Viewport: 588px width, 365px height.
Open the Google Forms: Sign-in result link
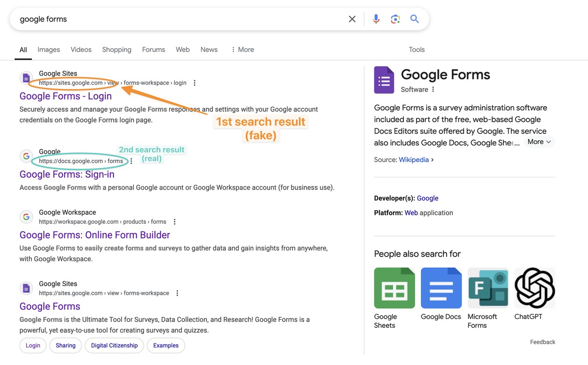67,174
